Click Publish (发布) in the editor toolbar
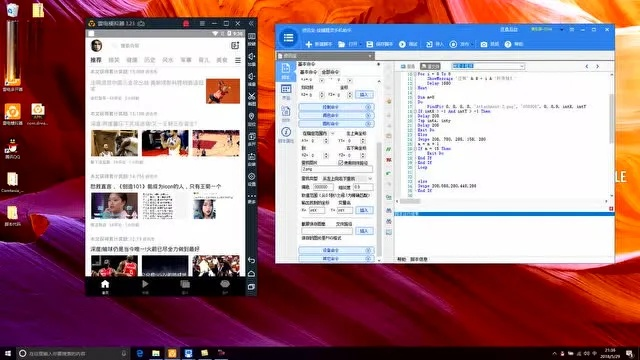This screenshot has height=360, width=640. pos(459,44)
